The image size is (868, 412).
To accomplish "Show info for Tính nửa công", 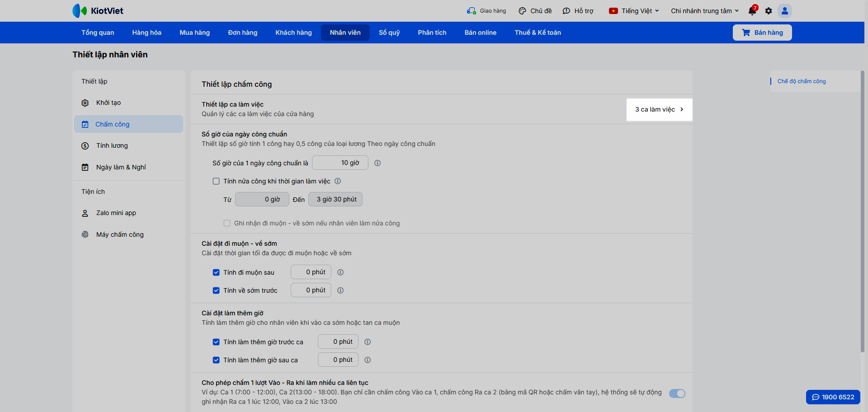I will pos(338,181).
